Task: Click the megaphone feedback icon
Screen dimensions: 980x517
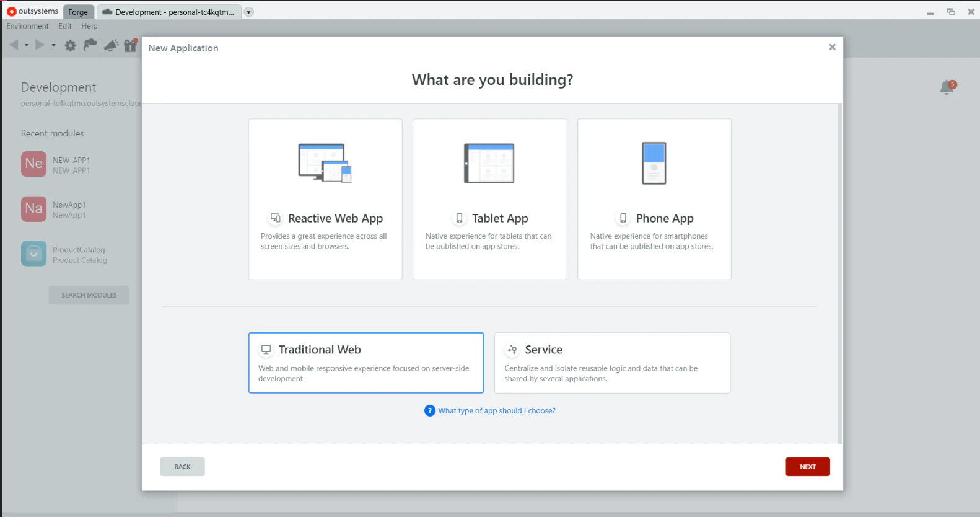Action: (x=111, y=45)
